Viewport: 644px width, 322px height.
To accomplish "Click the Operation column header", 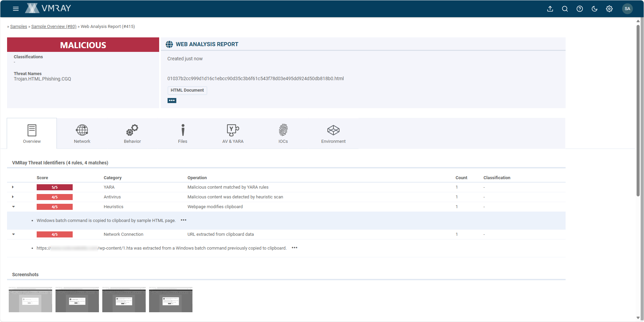I will tap(197, 178).
